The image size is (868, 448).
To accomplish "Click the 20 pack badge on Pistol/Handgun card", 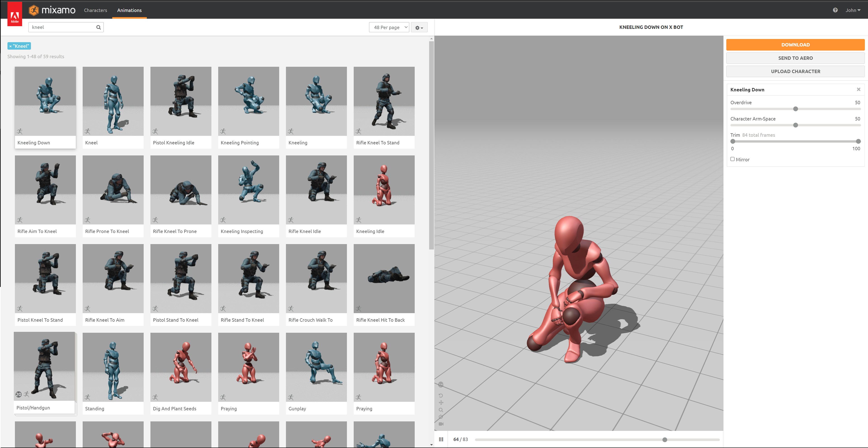I will [x=19, y=394].
